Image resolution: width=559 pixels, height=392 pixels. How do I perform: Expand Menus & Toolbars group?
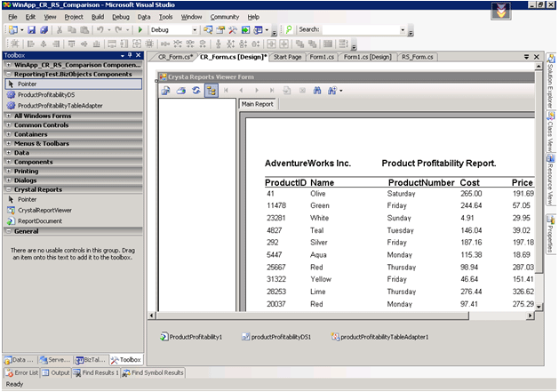9,143
